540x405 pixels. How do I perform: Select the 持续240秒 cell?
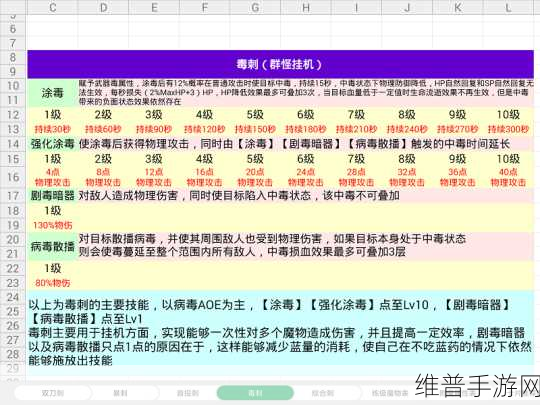coord(407,129)
